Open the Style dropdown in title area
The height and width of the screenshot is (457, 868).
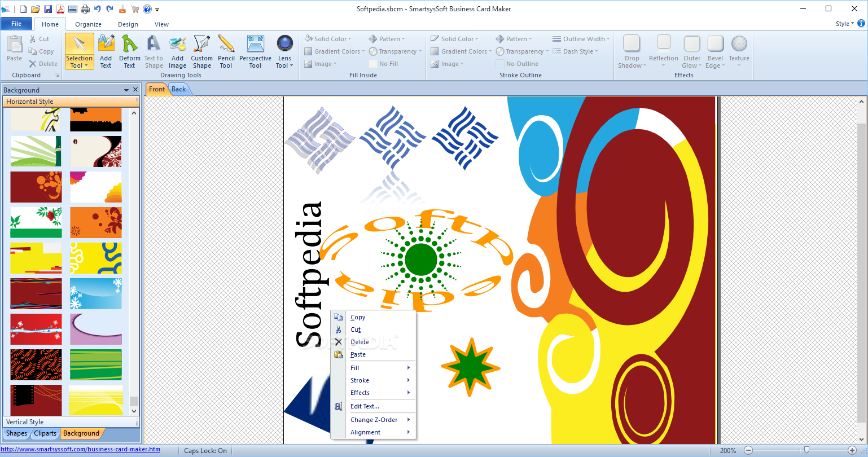click(844, 24)
